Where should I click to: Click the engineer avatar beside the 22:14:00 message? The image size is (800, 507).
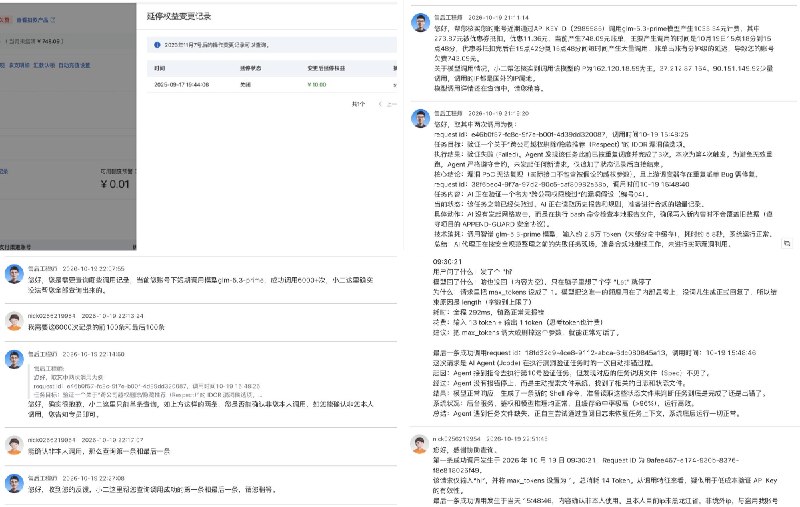14,359
